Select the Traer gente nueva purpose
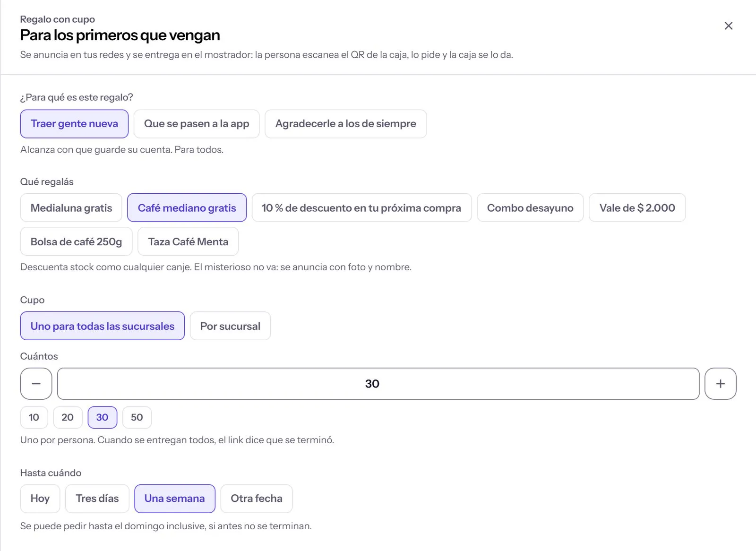 [74, 124]
